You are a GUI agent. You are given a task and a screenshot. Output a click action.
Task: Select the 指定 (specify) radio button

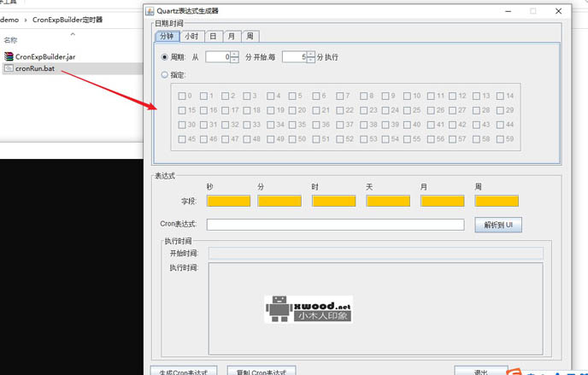166,75
